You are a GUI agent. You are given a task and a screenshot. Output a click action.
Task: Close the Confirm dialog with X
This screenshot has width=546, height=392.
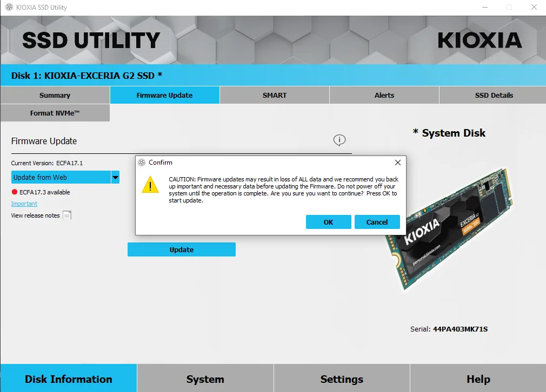398,163
